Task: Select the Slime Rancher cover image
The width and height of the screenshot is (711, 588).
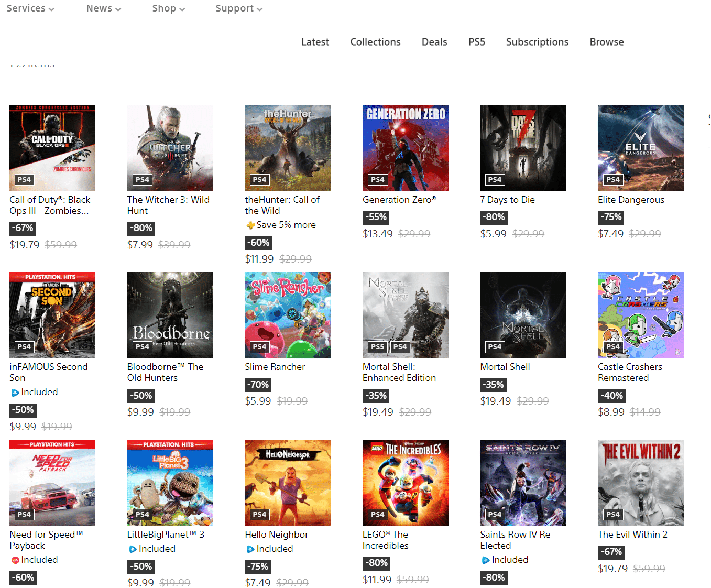Action: click(288, 315)
